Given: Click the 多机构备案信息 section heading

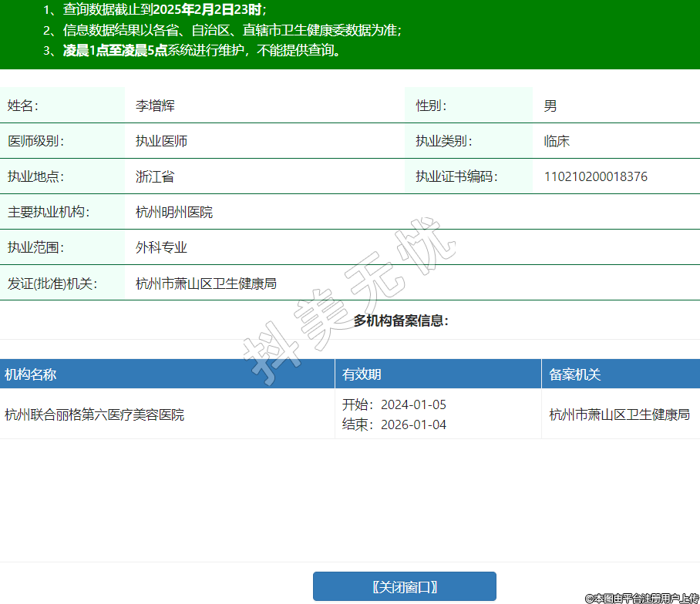Looking at the screenshot, I should 401,320.
